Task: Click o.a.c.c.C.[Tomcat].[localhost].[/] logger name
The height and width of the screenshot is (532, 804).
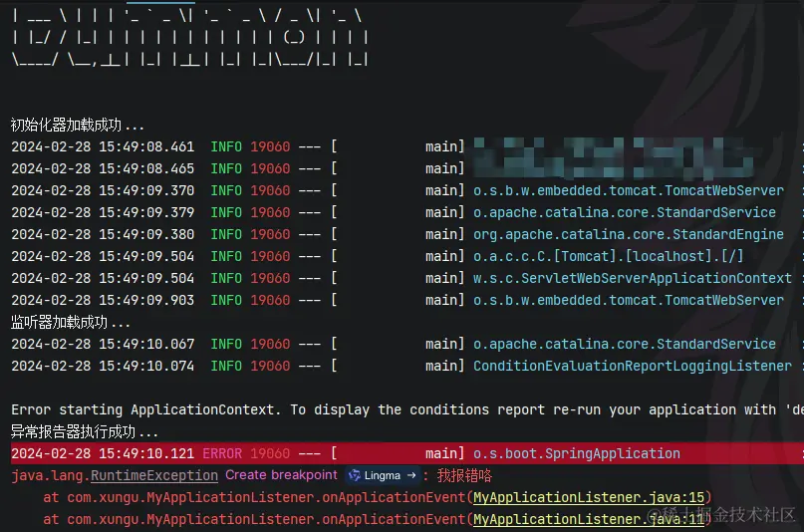Action: [608, 256]
